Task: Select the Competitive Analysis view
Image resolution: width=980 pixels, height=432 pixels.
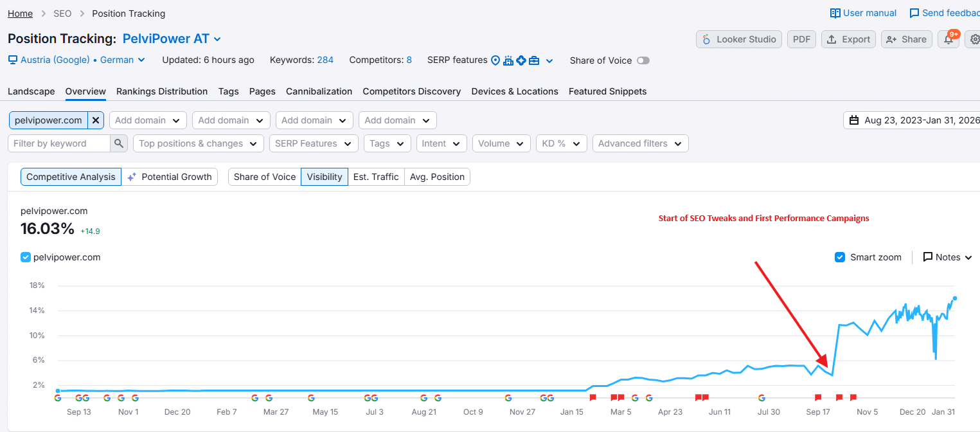Action: point(71,177)
